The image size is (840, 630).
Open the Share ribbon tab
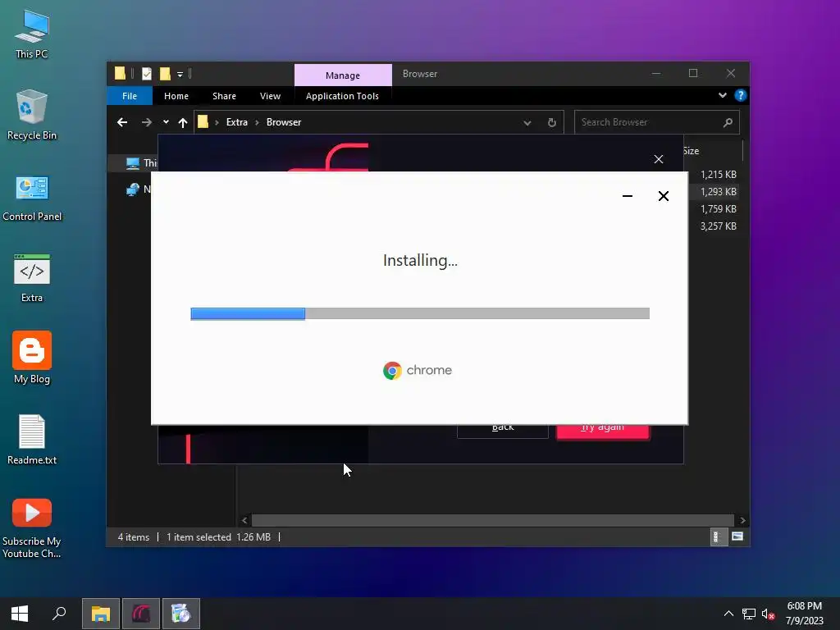[224, 96]
